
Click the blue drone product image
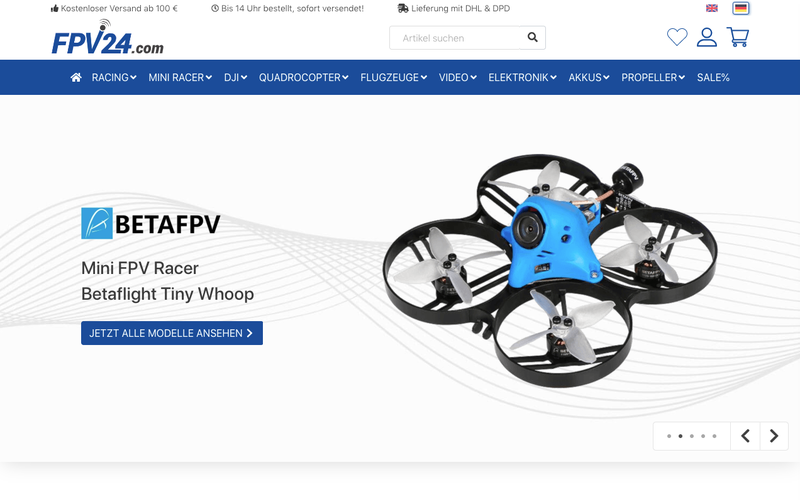click(550, 270)
